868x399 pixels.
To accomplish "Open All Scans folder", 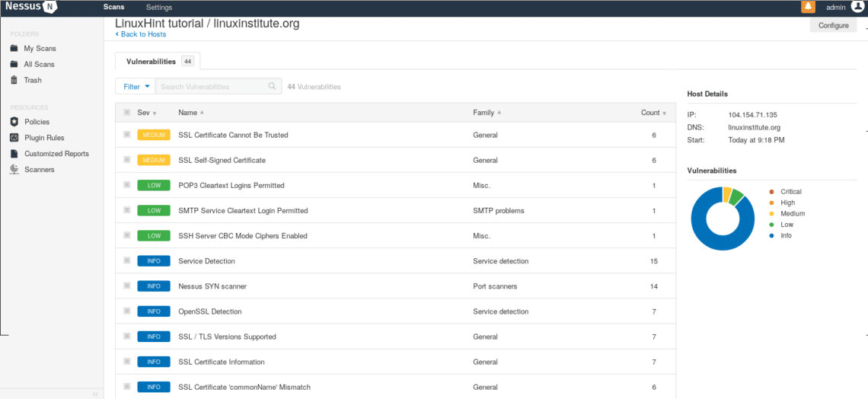I will coord(40,64).
